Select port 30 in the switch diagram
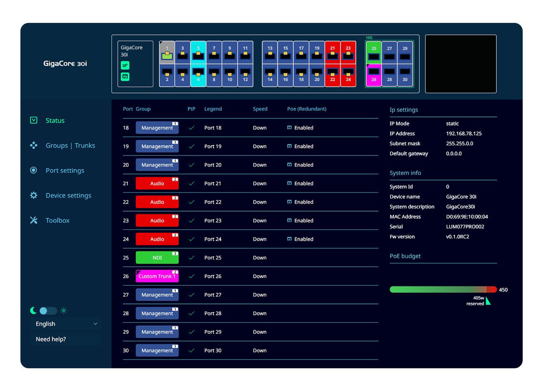 (x=405, y=75)
